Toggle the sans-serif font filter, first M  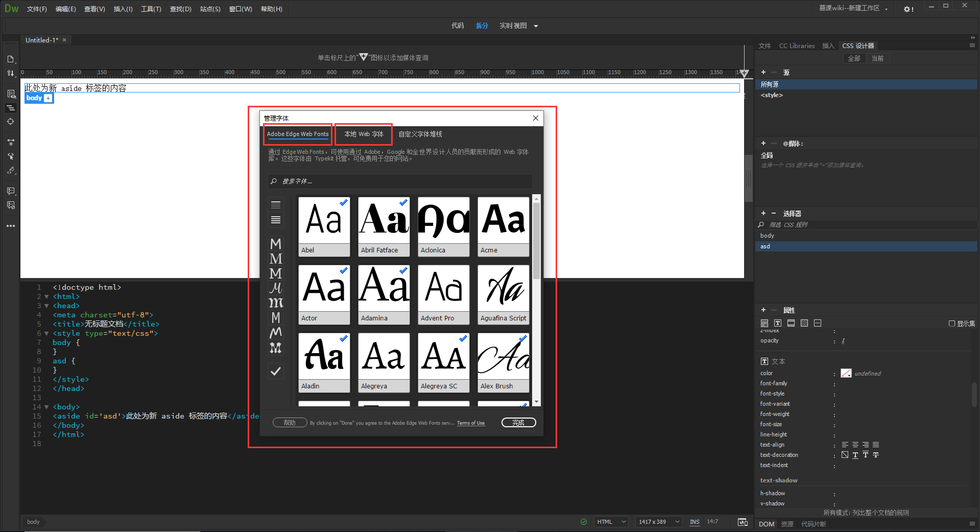click(276, 244)
